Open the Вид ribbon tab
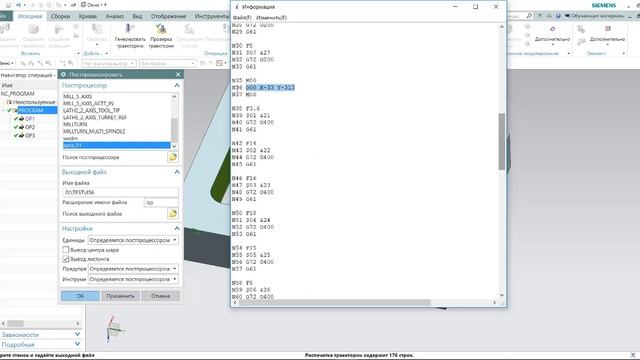The image size is (640, 360). point(137,16)
